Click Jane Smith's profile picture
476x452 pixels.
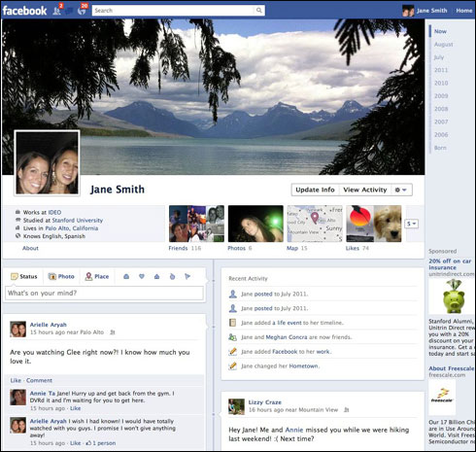point(47,163)
